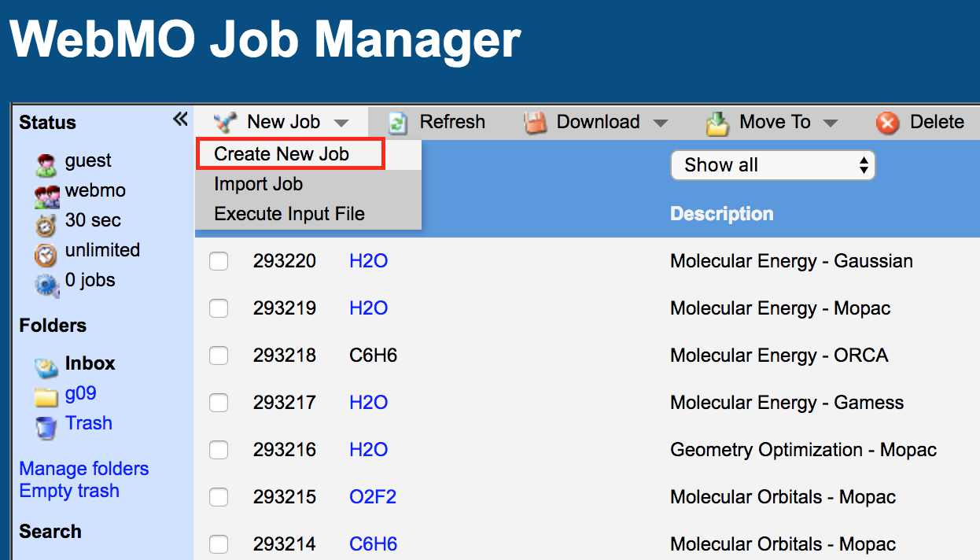Click the Trash bin icon
This screenshot has width=980, height=560.
[46, 426]
